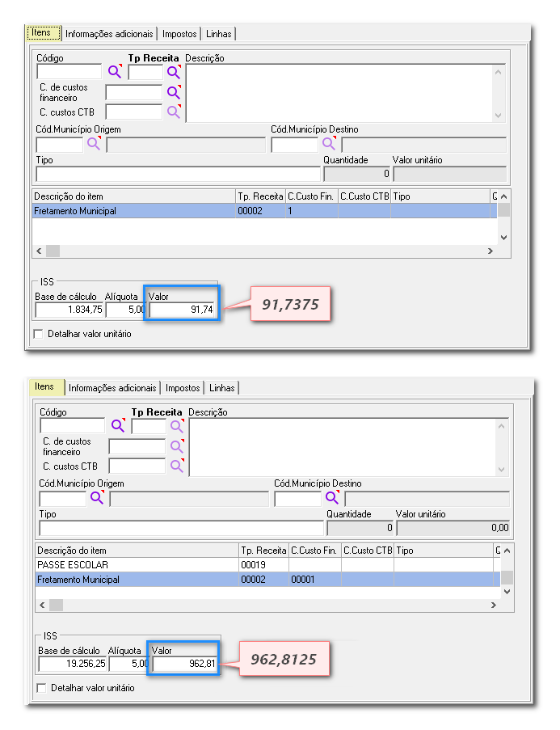The width and height of the screenshot is (560, 730).
Task: Select PASSE ESCOLAR row in lower grid
Action: pyautogui.click(x=267, y=565)
